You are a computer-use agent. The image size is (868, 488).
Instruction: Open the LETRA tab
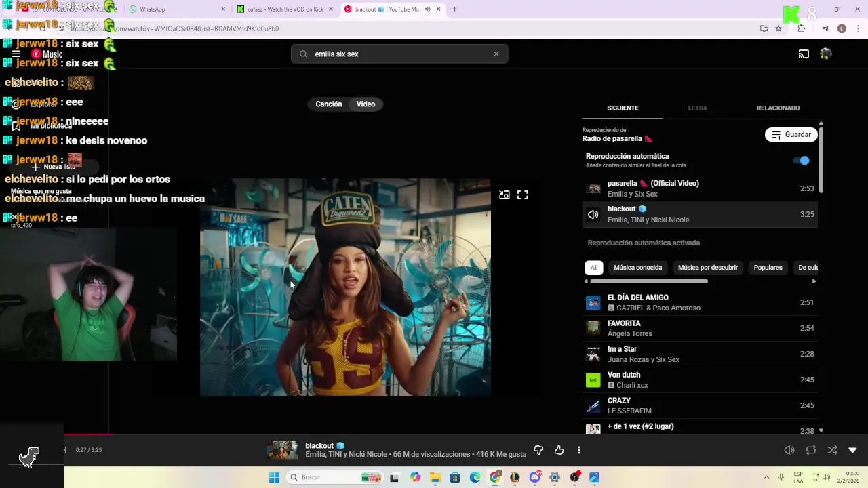(x=697, y=108)
